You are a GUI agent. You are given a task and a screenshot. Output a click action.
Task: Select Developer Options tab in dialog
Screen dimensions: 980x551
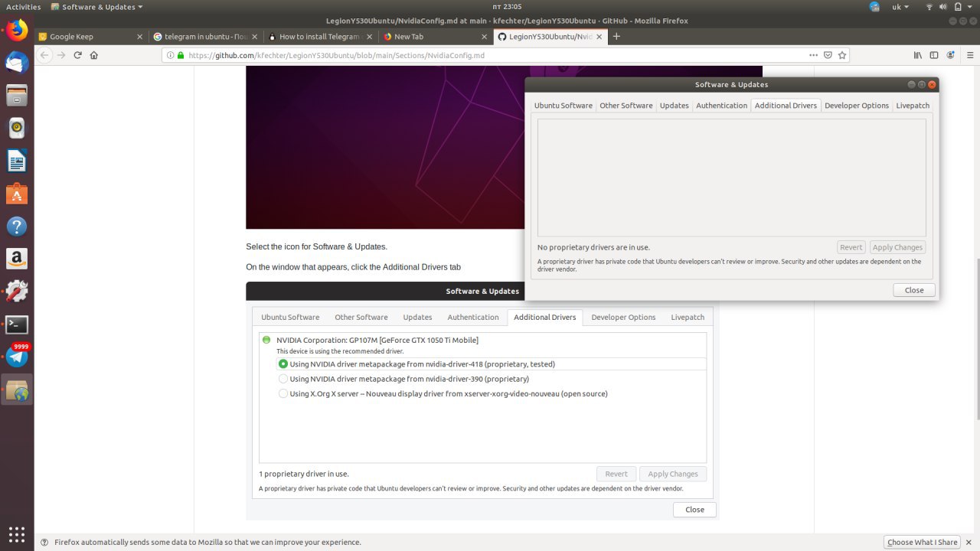(x=856, y=106)
